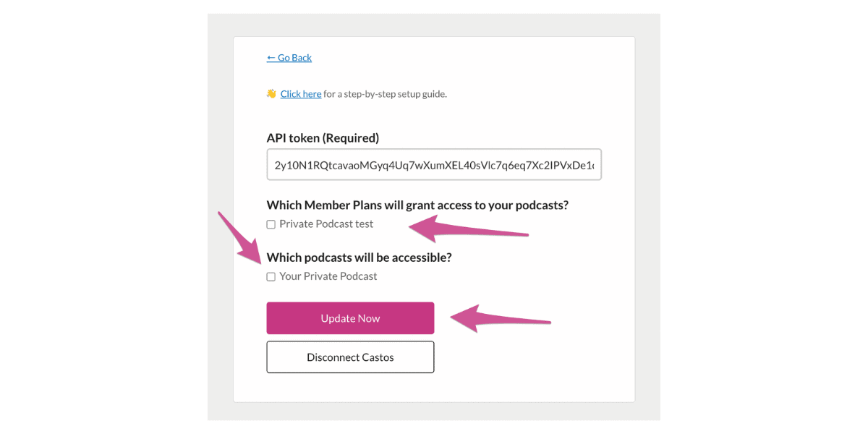Open the 'Click here' setup guide link
The height and width of the screenshot is (434, 868).
pyautogui.click(x=301, y=94)
